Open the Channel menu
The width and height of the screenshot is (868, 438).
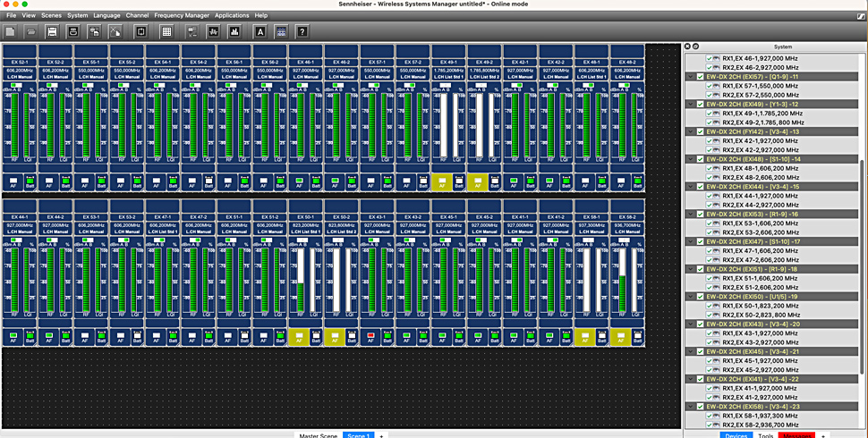point(137,15)
